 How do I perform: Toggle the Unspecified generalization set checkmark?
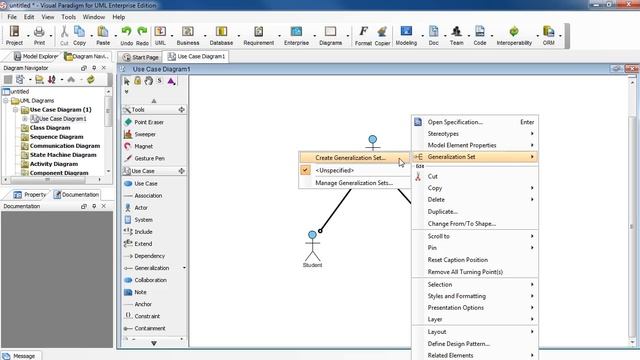click(305, 170)
